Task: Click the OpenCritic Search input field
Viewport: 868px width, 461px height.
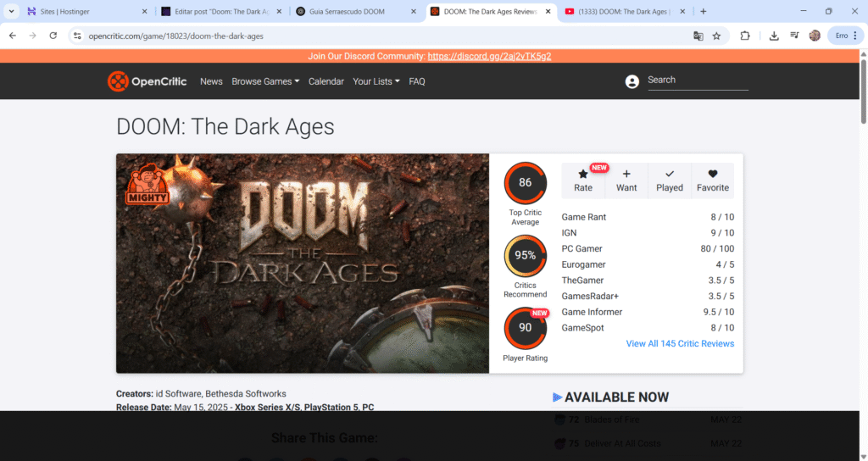Action: tap(697, 81)
